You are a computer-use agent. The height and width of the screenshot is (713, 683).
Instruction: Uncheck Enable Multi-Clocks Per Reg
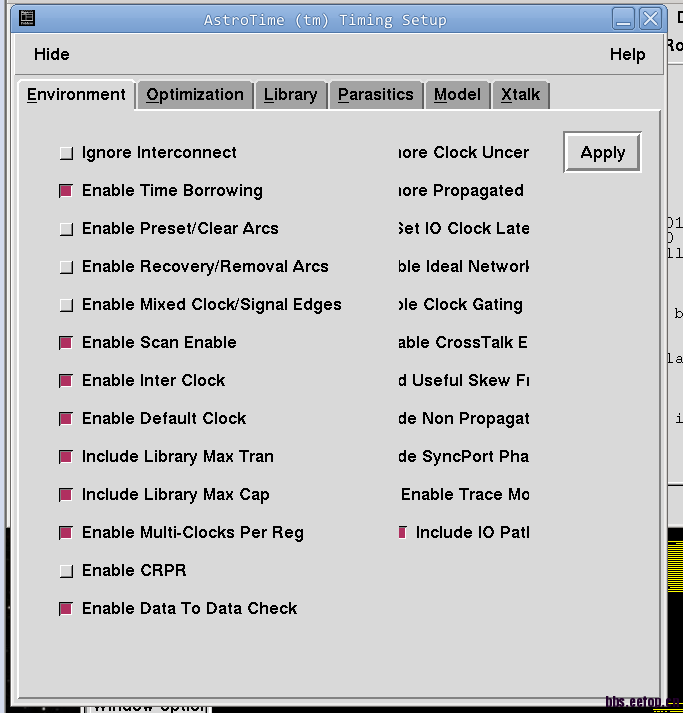[66, 532]
